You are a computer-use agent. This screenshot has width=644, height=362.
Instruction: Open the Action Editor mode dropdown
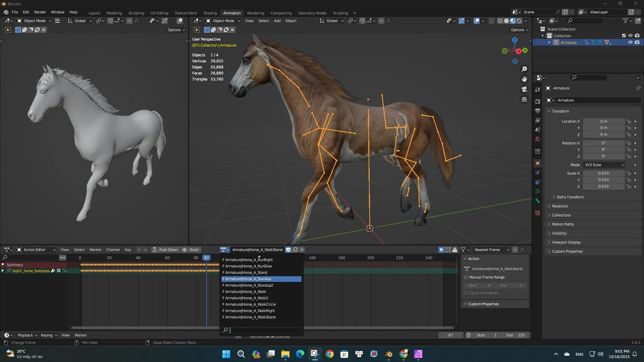tap(36, 250)
